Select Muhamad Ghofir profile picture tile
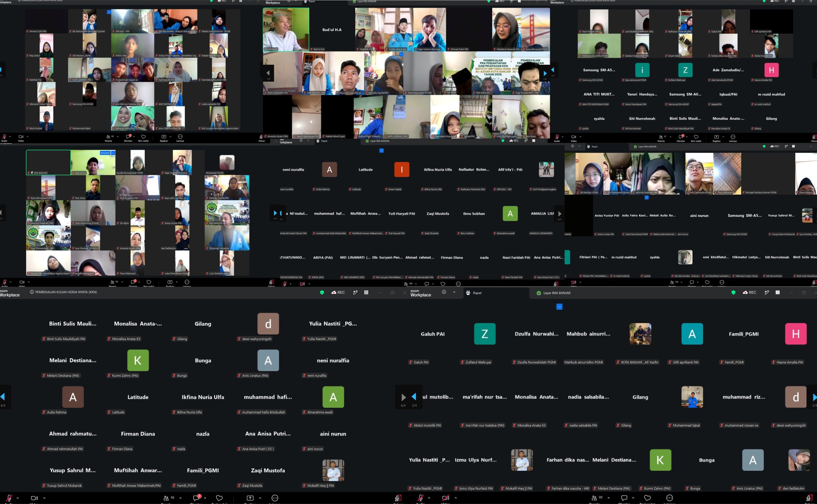This screenshot has width=817, height=504. (227, 163)
